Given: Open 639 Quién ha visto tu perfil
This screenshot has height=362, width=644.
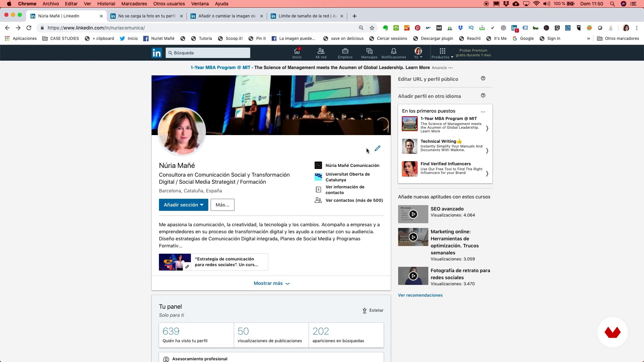Looking at the screenshot, I should pos(196,335).
